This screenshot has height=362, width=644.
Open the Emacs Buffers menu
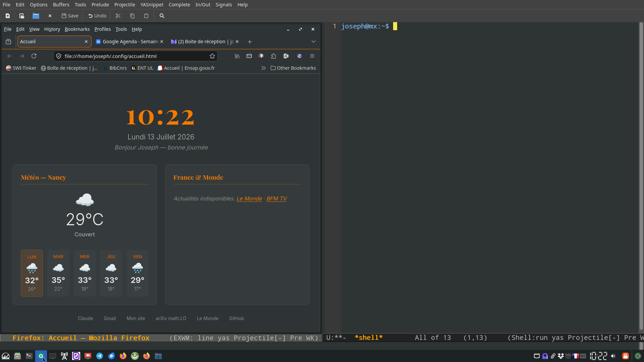pos(61,5)
